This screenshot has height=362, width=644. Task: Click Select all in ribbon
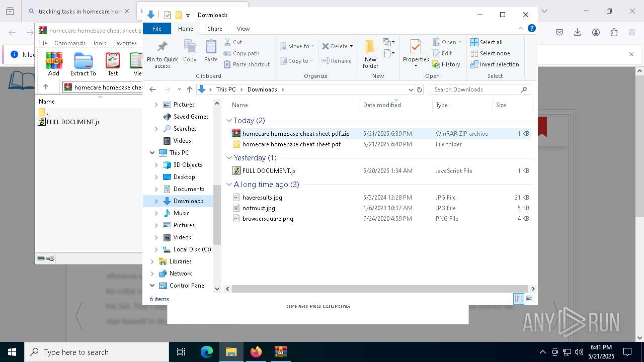coord(487,42)
